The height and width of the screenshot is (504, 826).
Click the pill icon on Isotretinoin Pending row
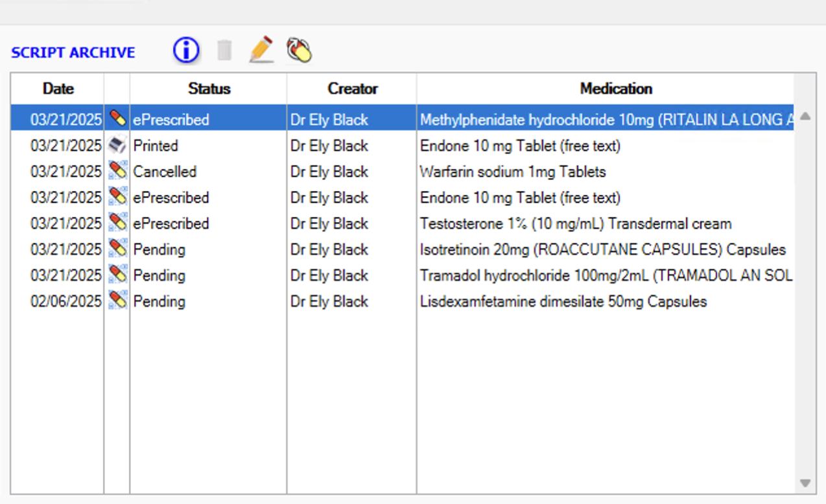[x=117, y=249]
